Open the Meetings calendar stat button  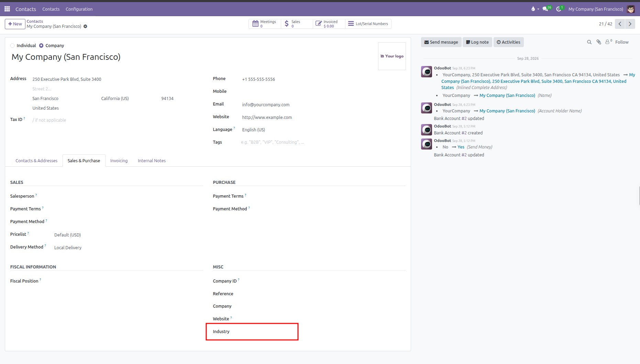[x=265, y=24]
